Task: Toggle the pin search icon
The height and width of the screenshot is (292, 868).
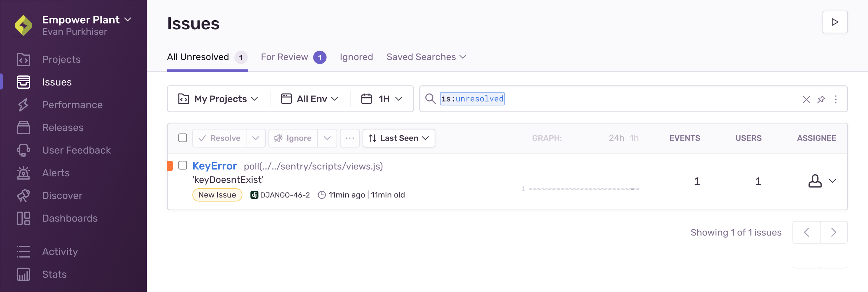Action: 821,99
